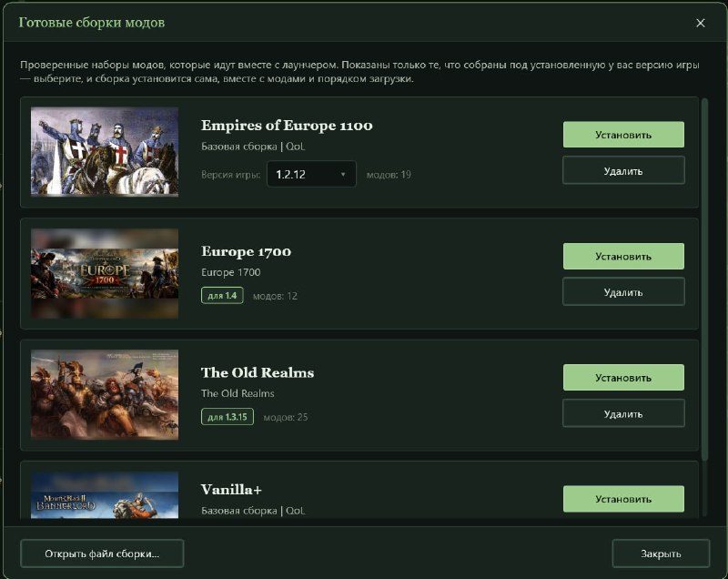The height and width of the screenshot is (579, 728).
Task: Click the 'Готовые сборки модов' dialog title
Action: pyautogui.click(x=92, y=22)
